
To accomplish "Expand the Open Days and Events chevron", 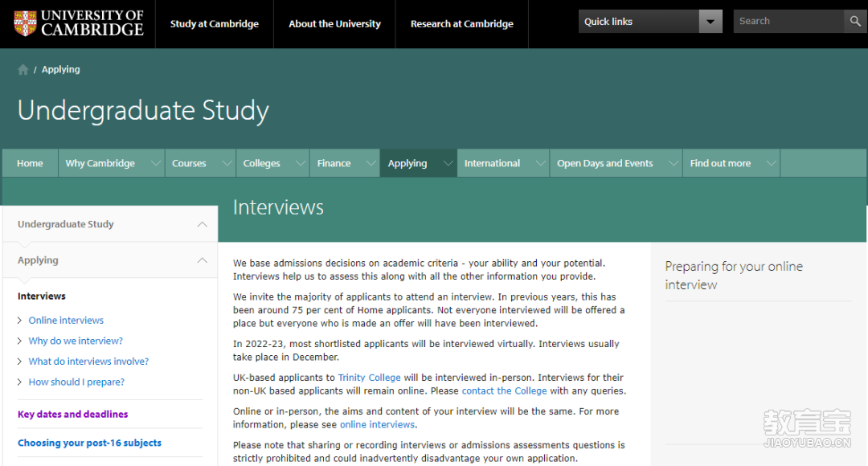I will [x=674, y=163].
